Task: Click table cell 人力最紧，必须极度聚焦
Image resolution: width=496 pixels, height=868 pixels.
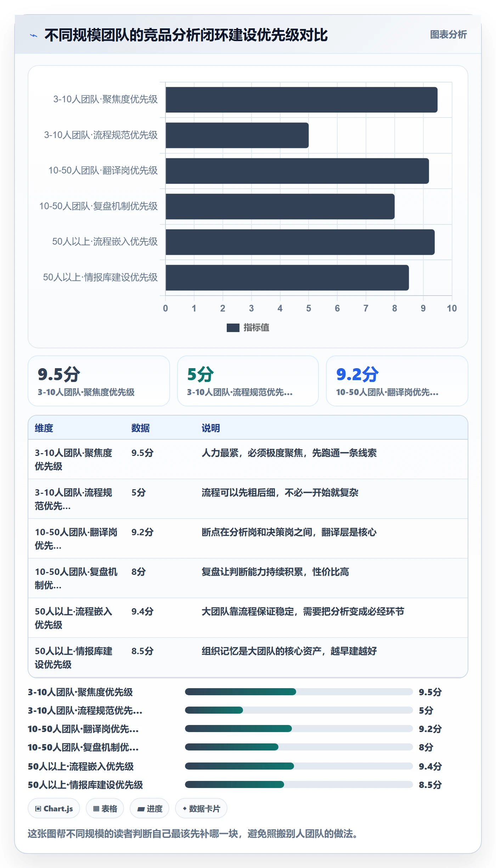Action: point(289,453)
